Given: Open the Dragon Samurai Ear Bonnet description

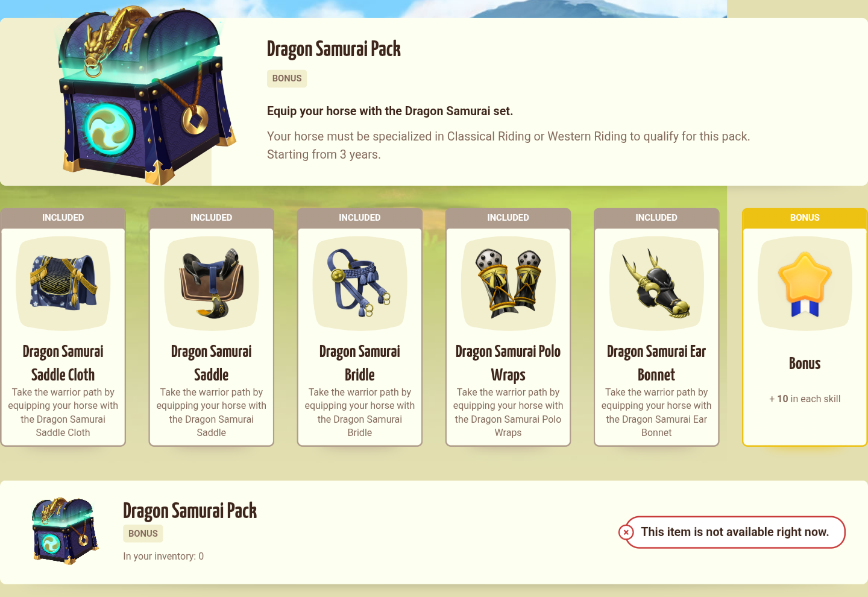Looking at the screenshot, I should [x=656, y=412].
